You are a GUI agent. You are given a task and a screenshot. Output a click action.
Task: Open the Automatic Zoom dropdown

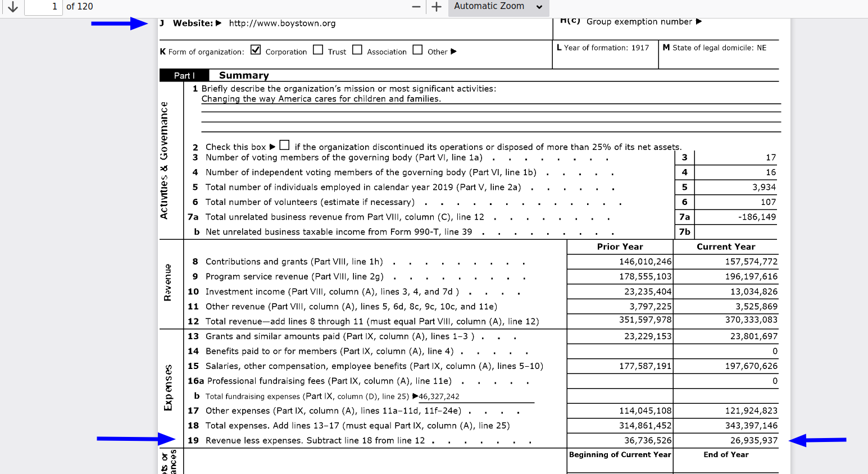tap(498, 7)
